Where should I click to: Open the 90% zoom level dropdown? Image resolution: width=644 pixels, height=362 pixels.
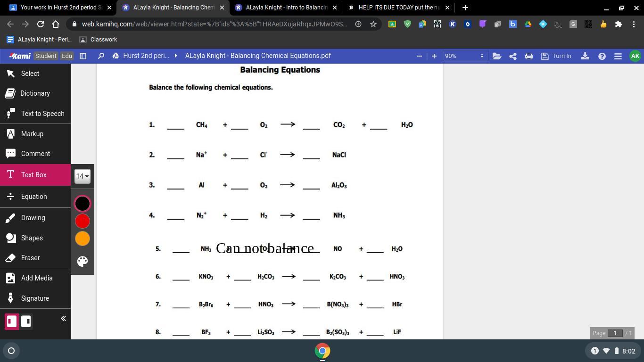coord(464,56)
